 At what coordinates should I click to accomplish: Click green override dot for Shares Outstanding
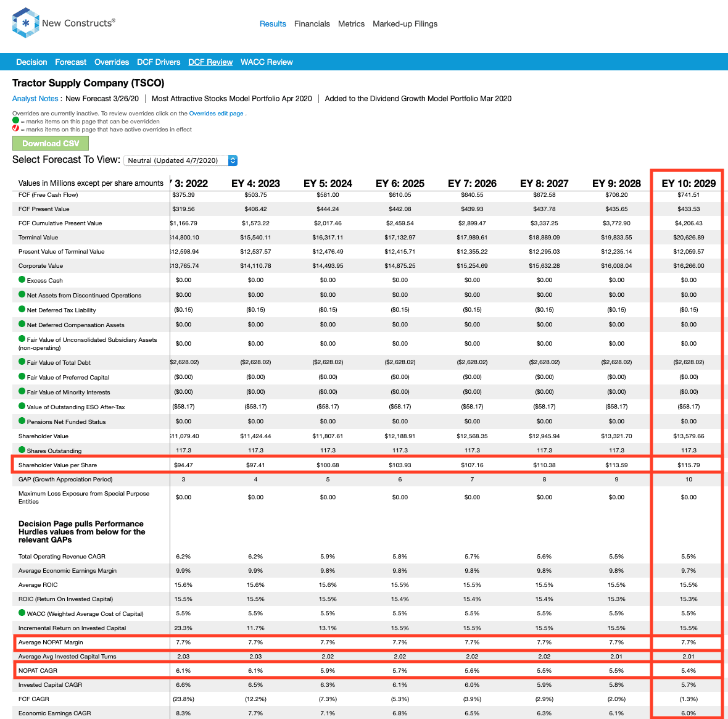pyautogui.click(x=22, y=450)
